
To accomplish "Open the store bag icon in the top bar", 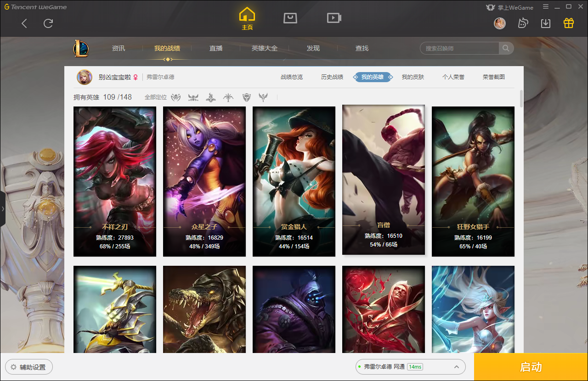I will pyautogui.click(x=290, y=18).
